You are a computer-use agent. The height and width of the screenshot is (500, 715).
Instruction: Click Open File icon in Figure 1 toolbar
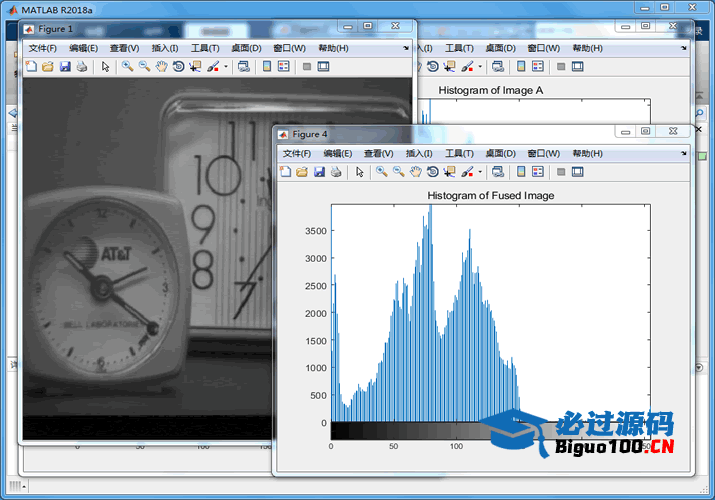[x=48, y=67]
